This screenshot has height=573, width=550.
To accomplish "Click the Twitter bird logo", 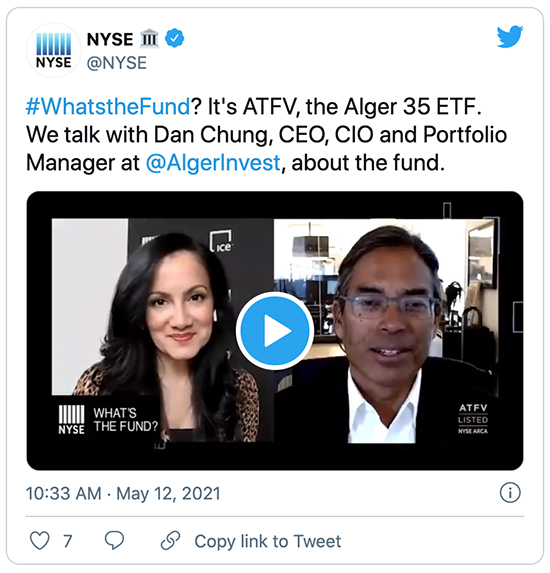I will point(510,36).
